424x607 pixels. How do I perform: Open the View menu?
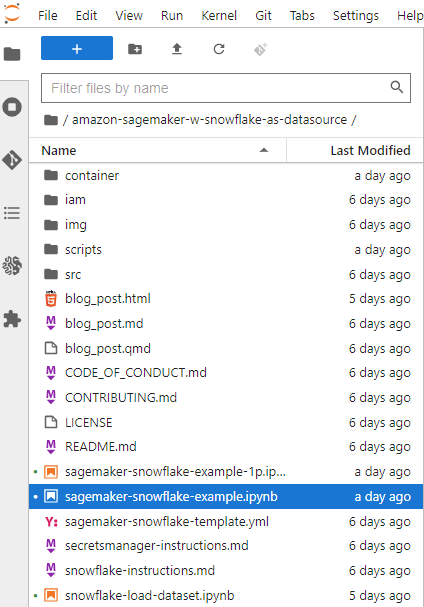tap(129, 15)
